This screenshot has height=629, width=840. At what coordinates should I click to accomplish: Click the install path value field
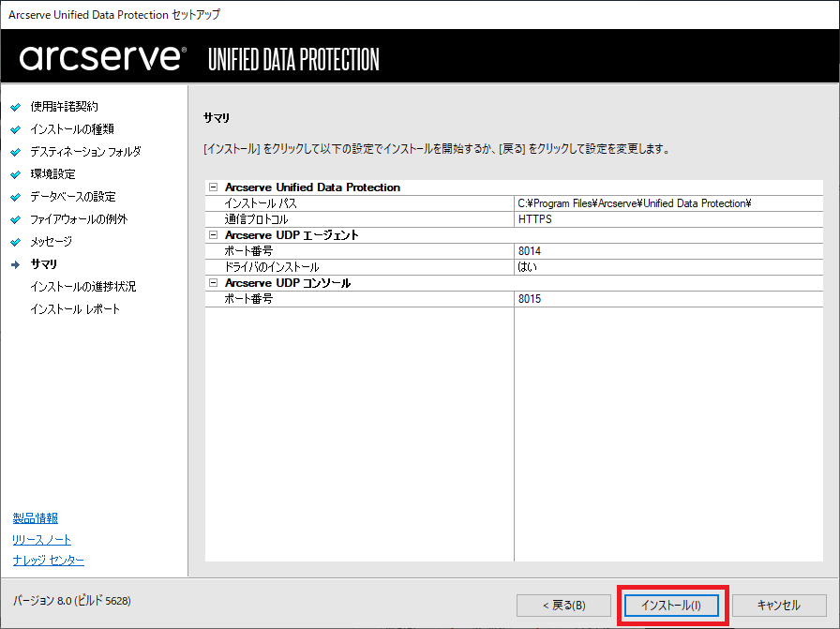click(x=636, y=203)
